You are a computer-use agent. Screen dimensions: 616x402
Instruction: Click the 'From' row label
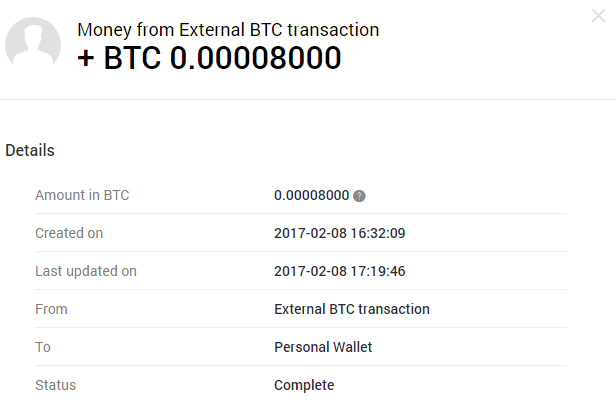coord(51,309)
